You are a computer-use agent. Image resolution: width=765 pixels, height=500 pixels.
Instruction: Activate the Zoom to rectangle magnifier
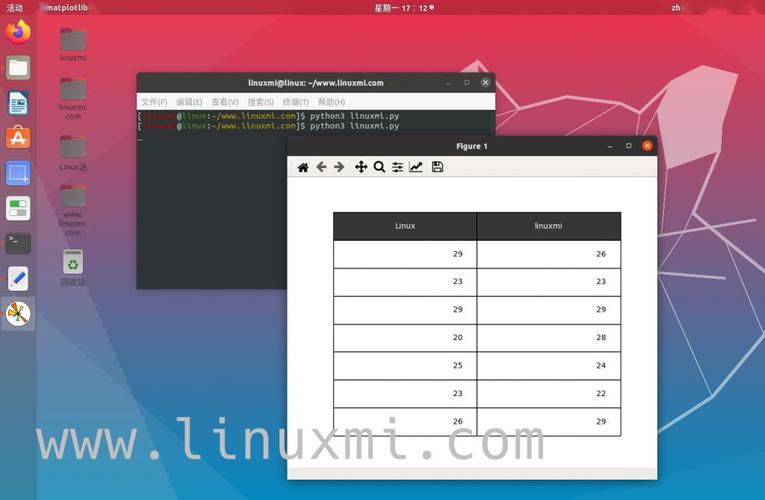379,167
